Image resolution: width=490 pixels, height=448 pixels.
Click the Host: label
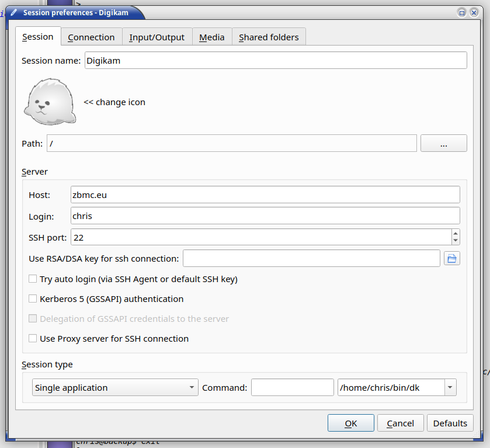click(39, 195)
